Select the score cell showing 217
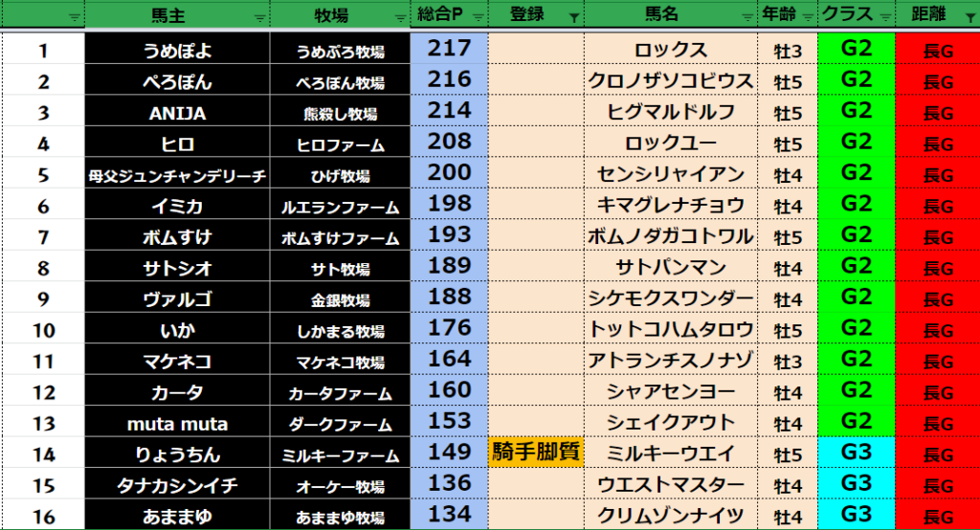Viewport: 980px width, 530px height. [449, 49]
